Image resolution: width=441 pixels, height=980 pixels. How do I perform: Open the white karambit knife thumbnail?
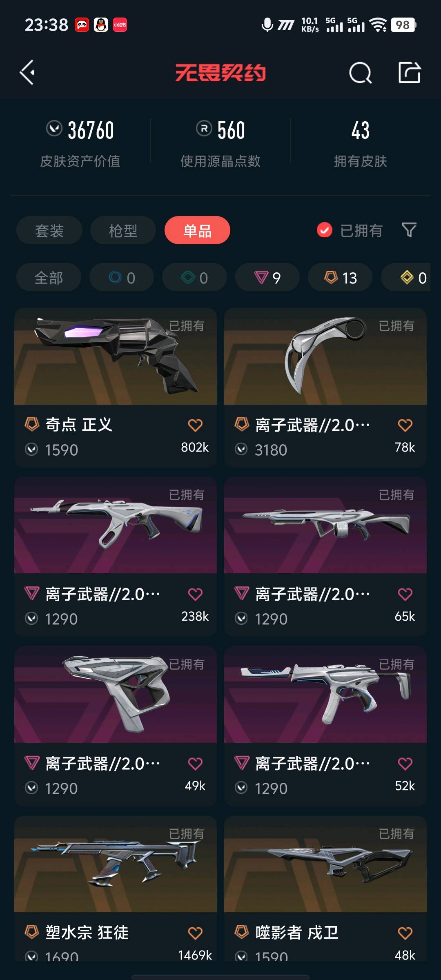tap(325, 356)
